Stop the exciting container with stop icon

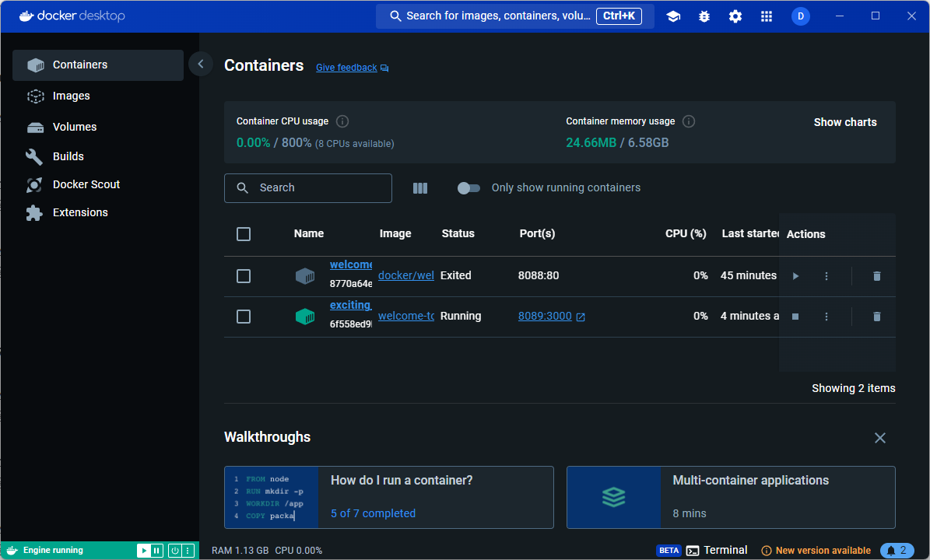pyautogui.click(x=795, y=317)
